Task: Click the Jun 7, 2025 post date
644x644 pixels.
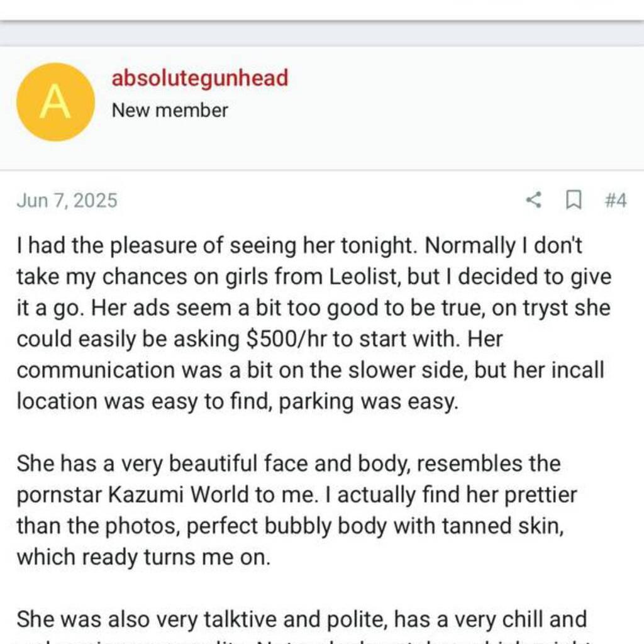Action: 67,201
